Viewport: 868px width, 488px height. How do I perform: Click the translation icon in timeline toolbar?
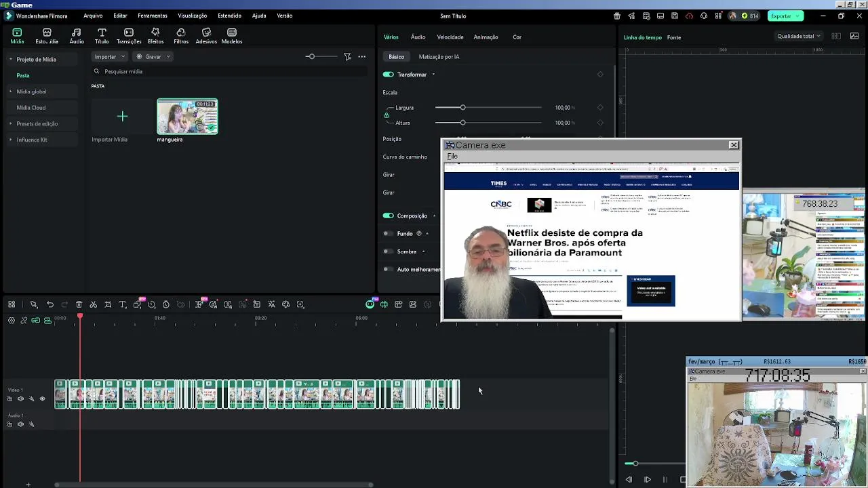pyautogui.click(x=271, y=305)
